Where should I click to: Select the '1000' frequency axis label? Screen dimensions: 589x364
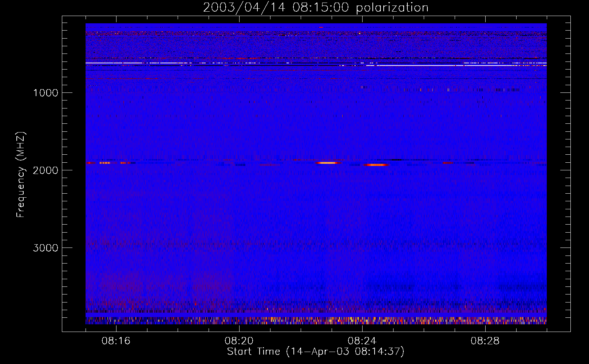tap(46, 93)
